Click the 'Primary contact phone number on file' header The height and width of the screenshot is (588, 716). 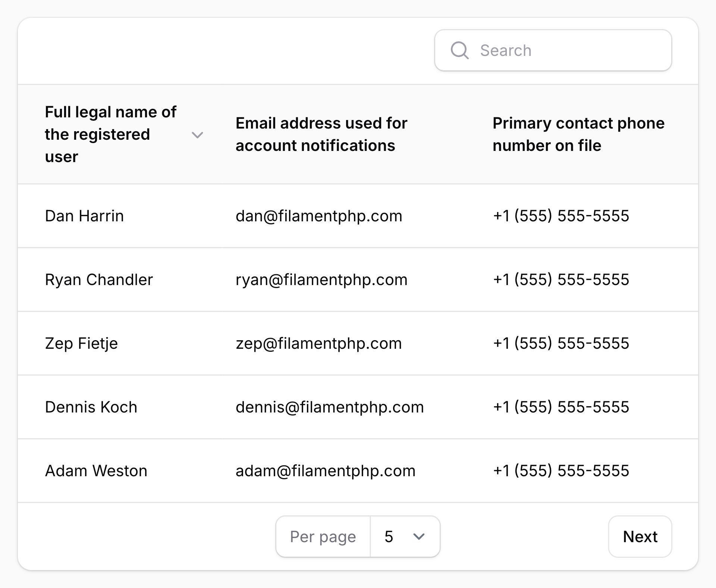click(578, 134)
